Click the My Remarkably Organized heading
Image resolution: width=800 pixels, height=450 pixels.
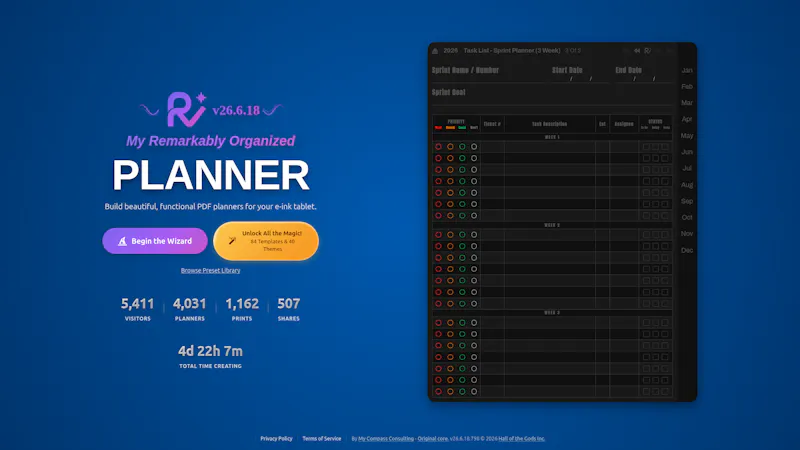tap(210, 141)
